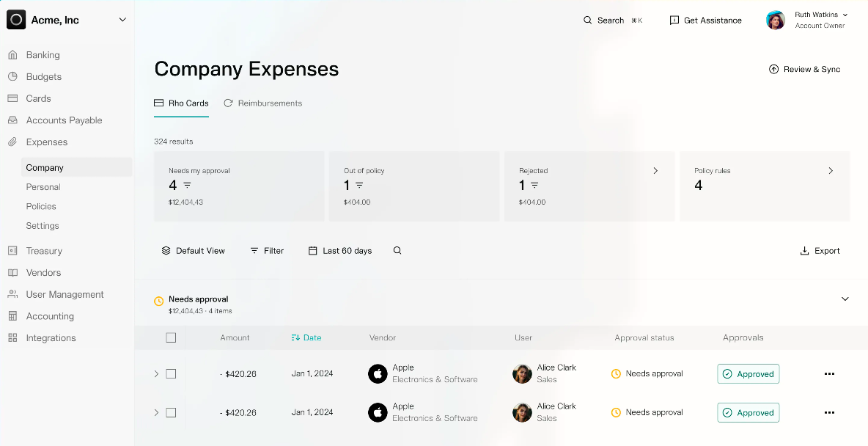Click the Integrations icon in sidebar
This screenshot has width=868, height=446.
[x=12, y=338]
